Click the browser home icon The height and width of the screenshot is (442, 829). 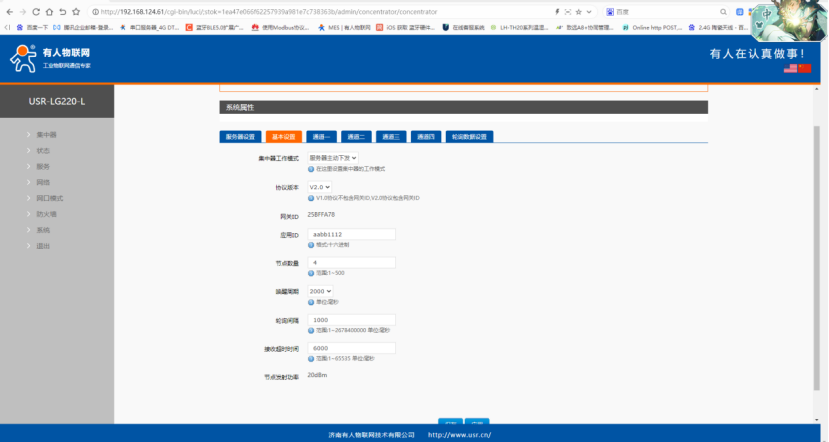coord(48,11)
